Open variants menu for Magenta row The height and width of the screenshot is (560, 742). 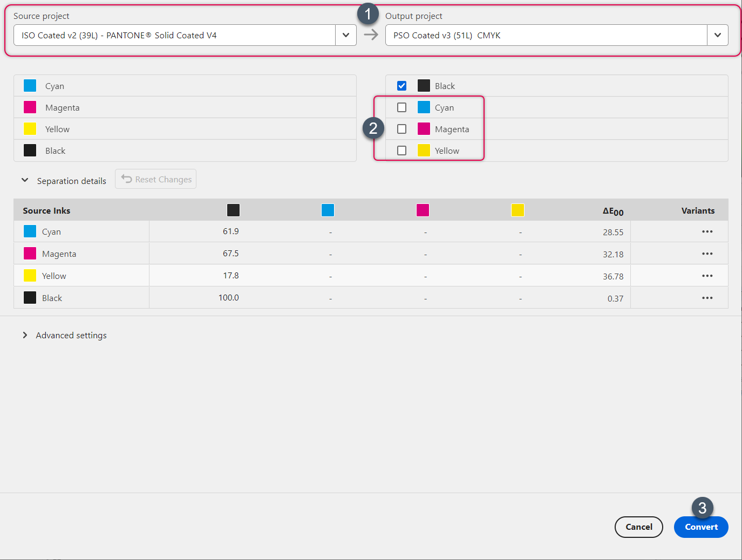tap(707, 254)
